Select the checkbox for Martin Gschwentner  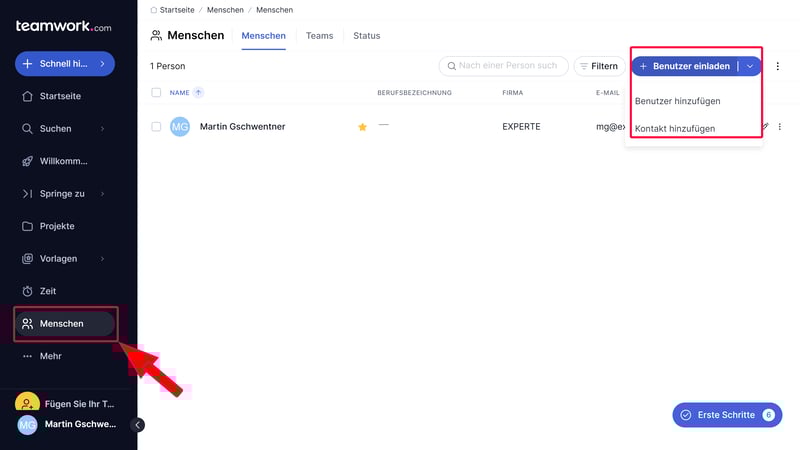156,127
